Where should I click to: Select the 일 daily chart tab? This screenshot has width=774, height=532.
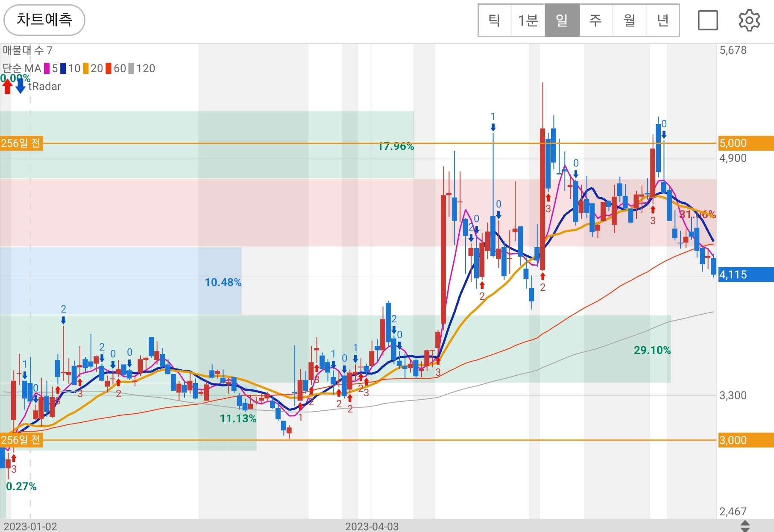click(x=562, y=20)
